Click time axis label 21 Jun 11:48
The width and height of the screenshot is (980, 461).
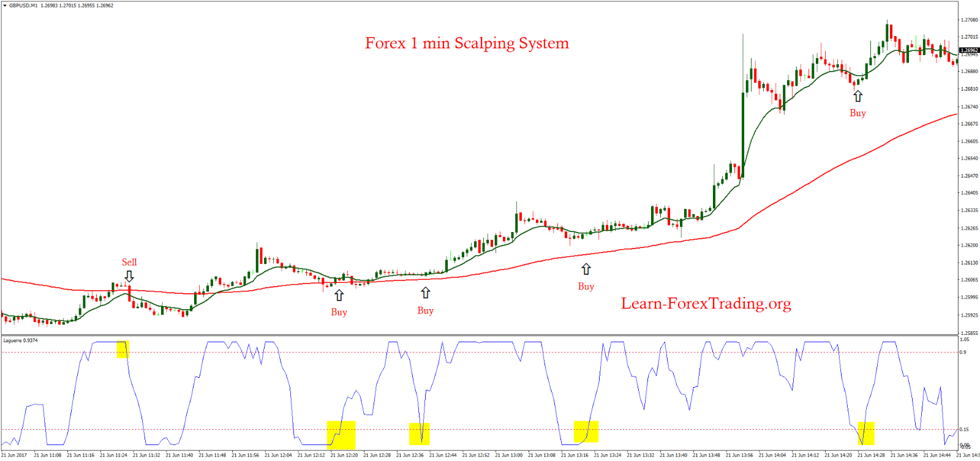coord(213,455)
